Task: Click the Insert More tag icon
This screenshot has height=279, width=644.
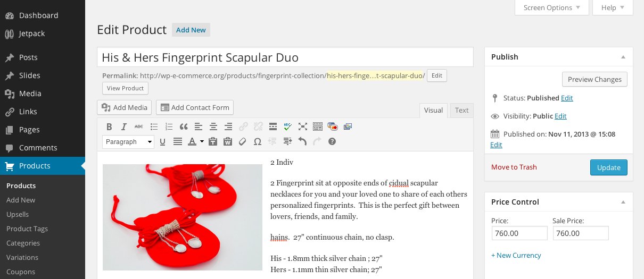Action: [x=273, y=126]
